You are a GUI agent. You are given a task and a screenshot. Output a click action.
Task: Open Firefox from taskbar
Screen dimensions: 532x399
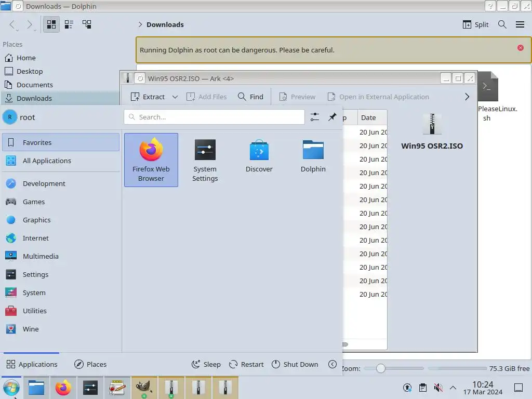63,388
